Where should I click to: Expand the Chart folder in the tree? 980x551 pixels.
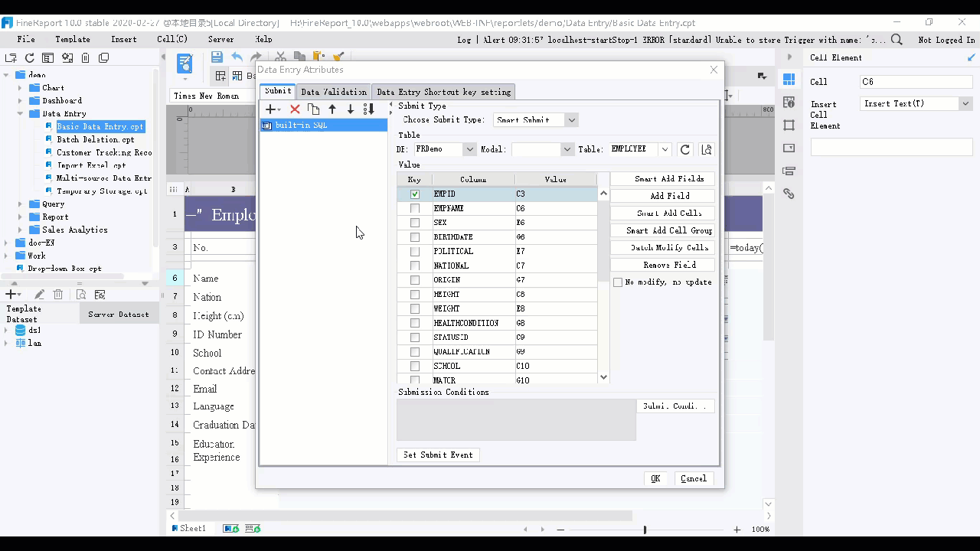pos(21,88)
